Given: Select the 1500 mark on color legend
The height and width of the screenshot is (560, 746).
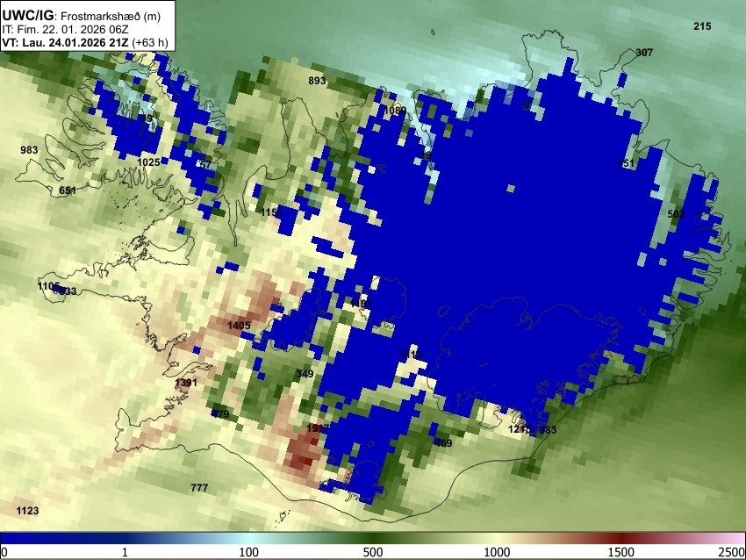Looking at the screenshot, I should (620, 552).
